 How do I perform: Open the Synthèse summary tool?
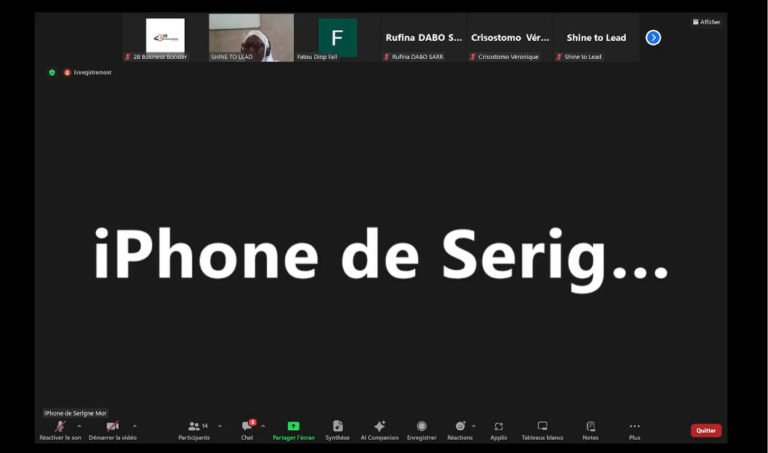point(337,428)
